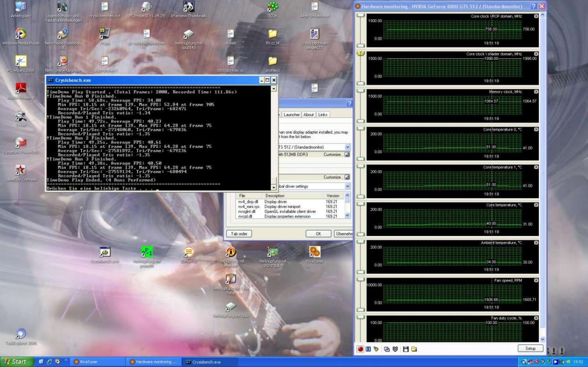Select the nvoglnt.dll row in file list
Viewport: 588px width, 367px height.
click(x=290, y=212)
